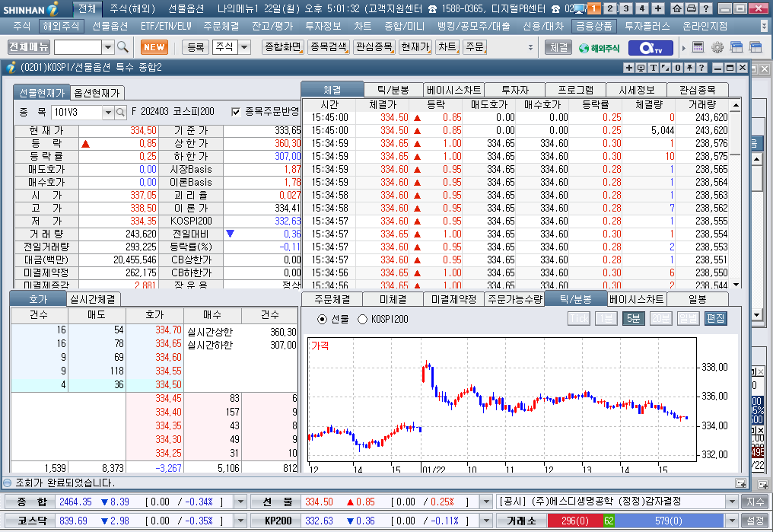Screen dimensions: 773x532
Task: Open the 해외주식 menu
Action: 61,26
